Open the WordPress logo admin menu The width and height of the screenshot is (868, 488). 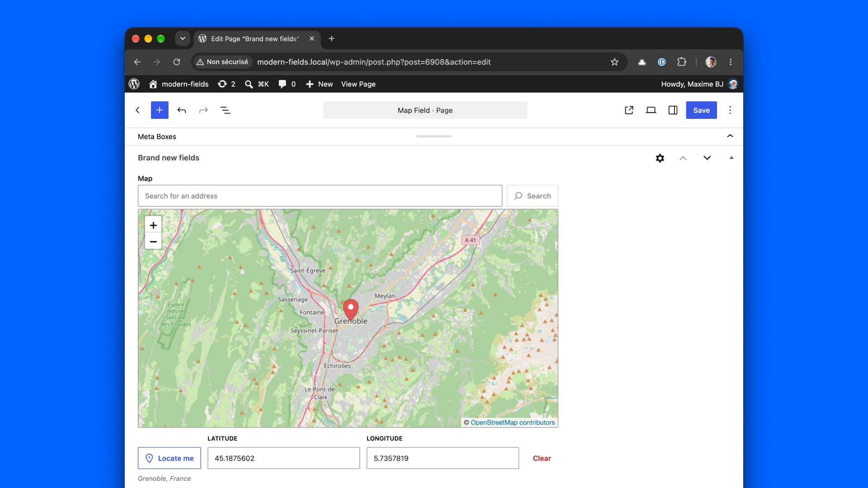[134, 84]
